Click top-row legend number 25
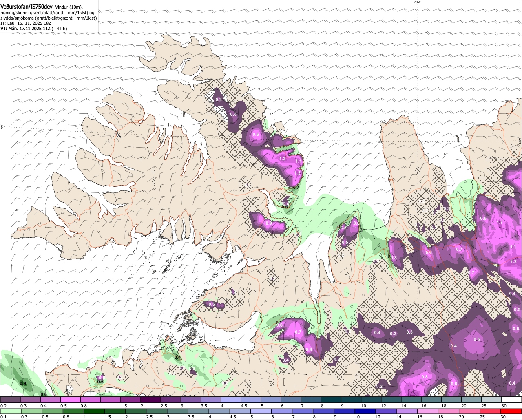This screenshot has width=522, height=420. tap(484, 406)
